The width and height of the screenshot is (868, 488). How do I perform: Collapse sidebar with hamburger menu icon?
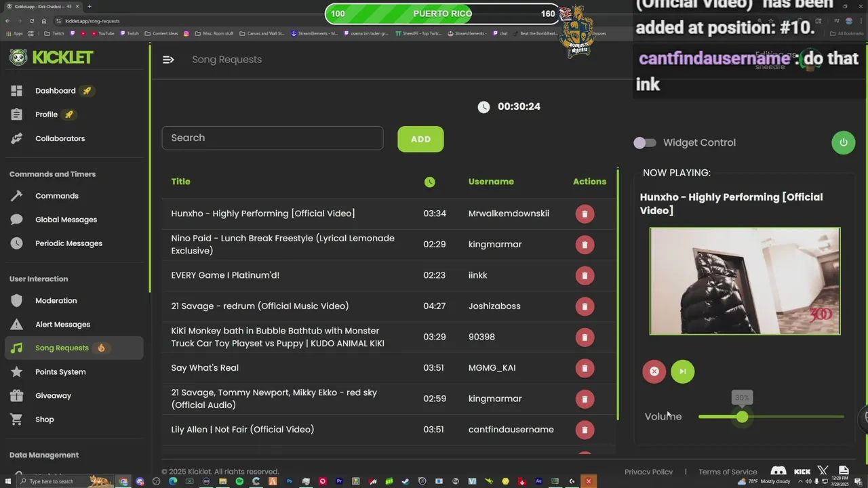click(168, 60)
